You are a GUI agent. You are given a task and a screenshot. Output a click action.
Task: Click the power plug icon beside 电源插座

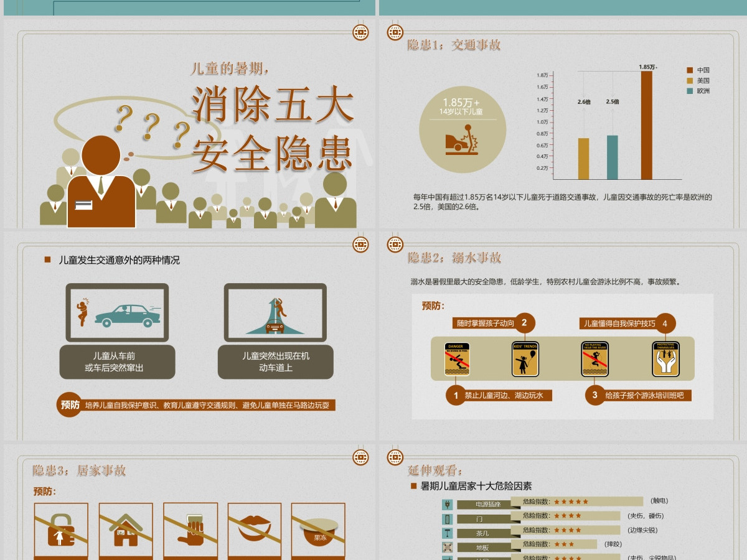point(448,504)
